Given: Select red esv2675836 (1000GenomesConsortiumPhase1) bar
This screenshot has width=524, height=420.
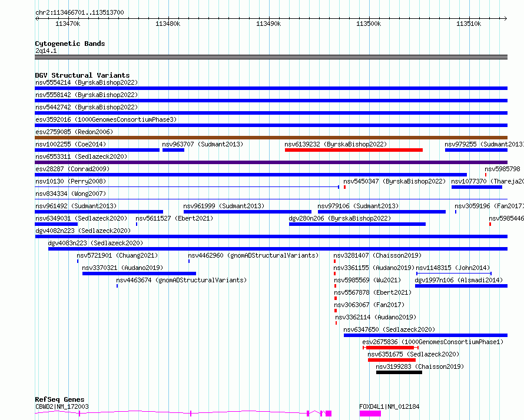Looking at the screenshot, I should [x=390, y=348].
